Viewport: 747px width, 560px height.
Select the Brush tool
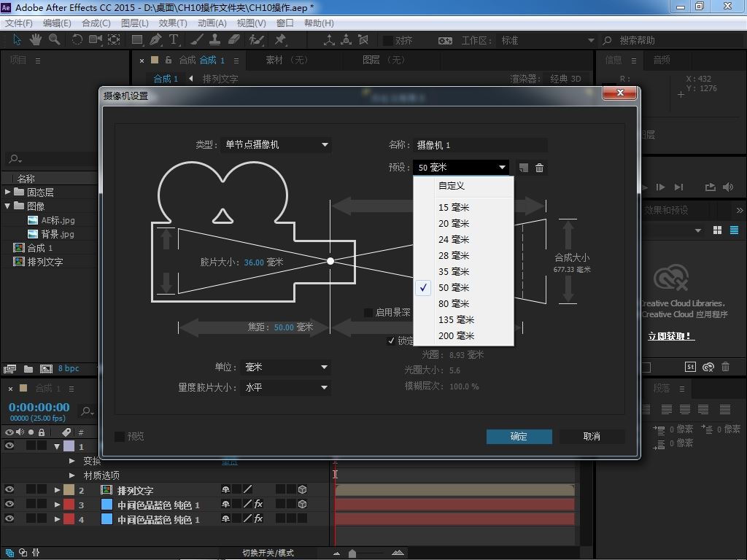tap(197, 39)
